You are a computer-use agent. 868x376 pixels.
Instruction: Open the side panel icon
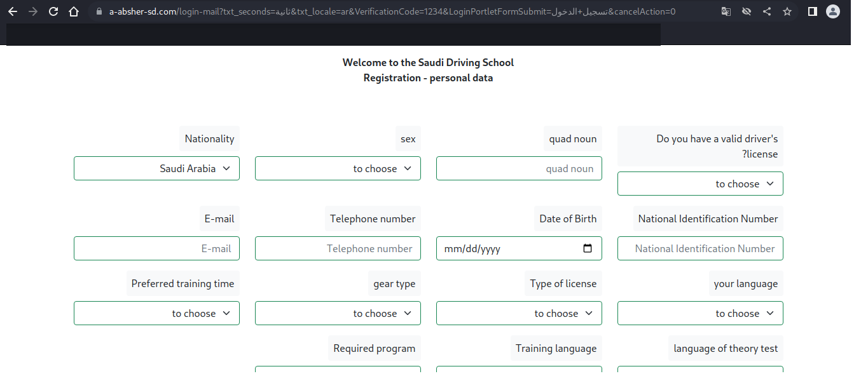point(812,11)
